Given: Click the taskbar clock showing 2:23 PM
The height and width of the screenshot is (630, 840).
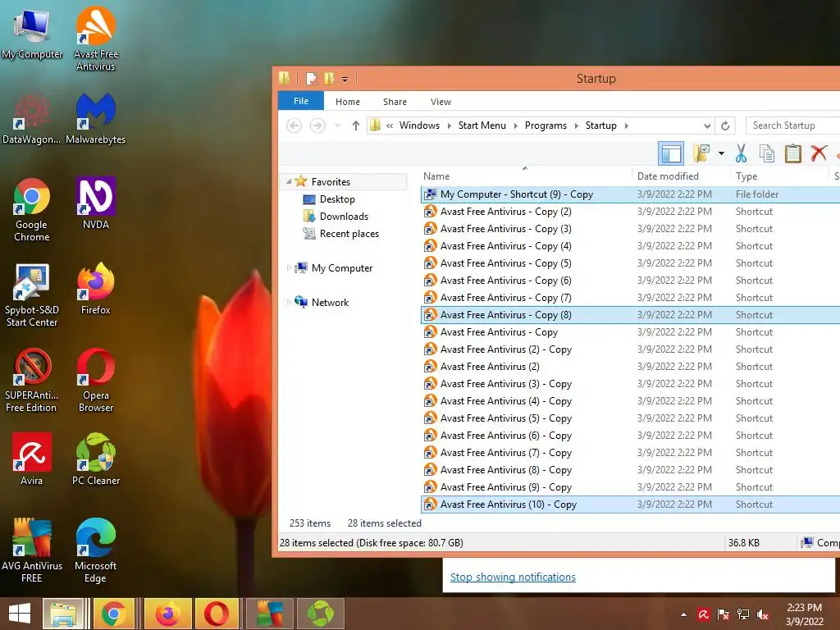Looking at the screenshot, I should pos(804,614).
